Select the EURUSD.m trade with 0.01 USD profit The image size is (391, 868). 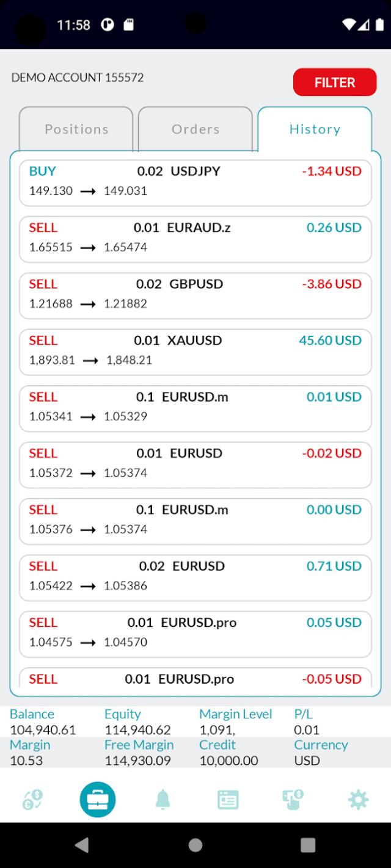195,409
